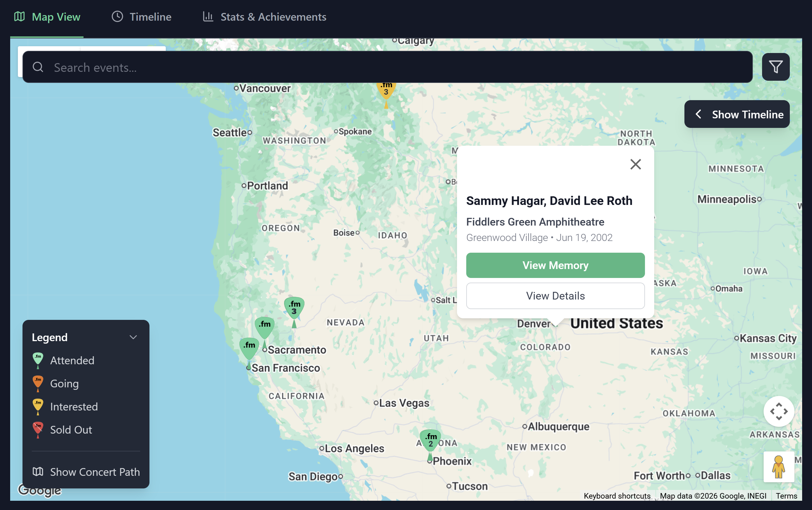
Task: Close the Sammy Hagar info popup
Action: (635, 164)
